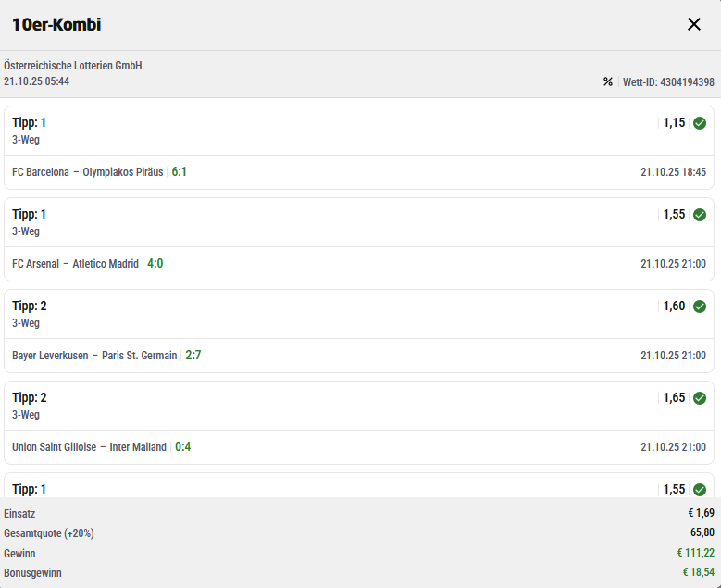The width and height of the screenshot is (721, 588).
Task: Click green checkmark for odds 1,60
Action: (700, 307)
